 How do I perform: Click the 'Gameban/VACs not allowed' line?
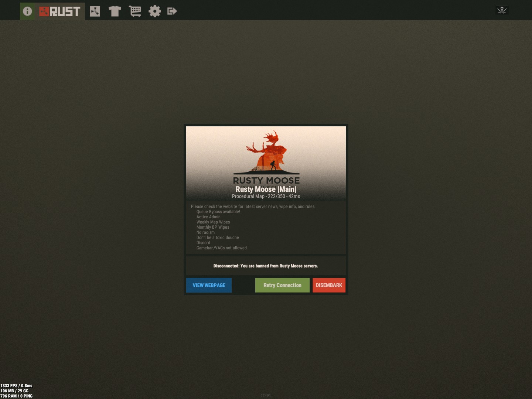222,248
